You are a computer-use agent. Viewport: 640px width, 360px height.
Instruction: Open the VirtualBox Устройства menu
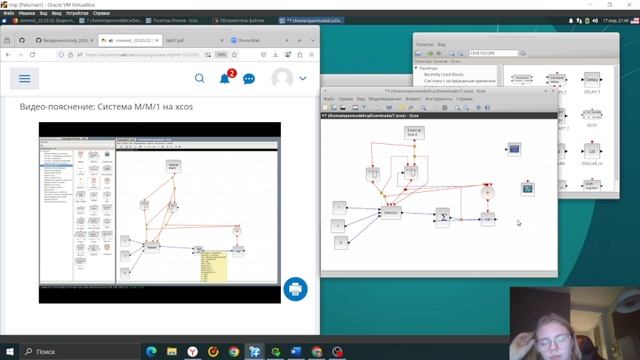[77, 13]
